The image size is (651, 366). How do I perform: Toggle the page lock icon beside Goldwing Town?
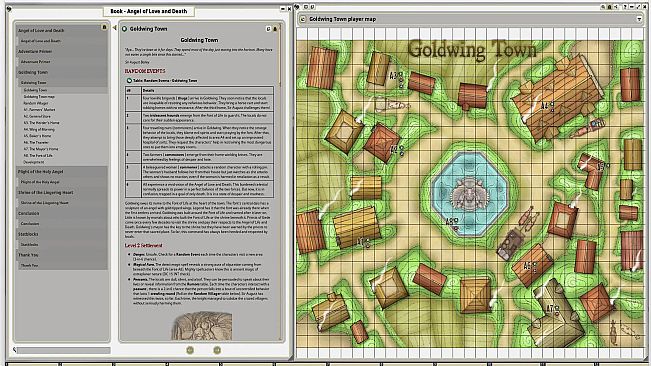274,29
